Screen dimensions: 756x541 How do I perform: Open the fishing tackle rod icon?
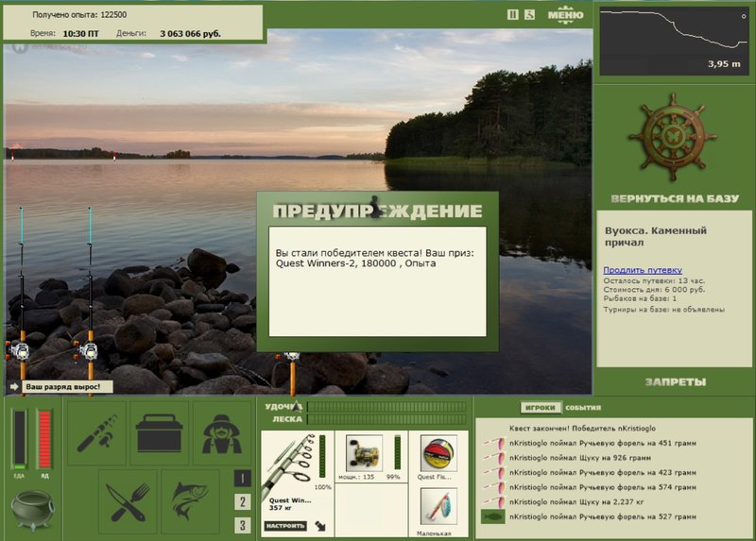(x=97, y=432)
